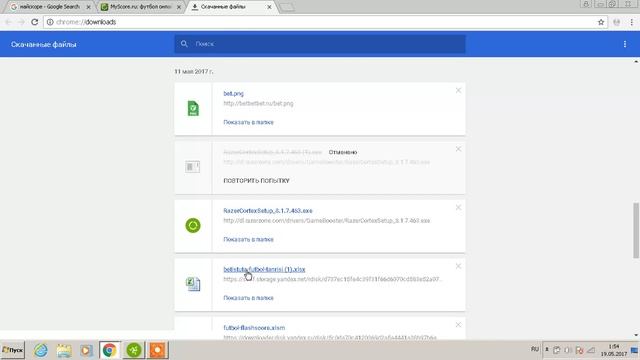The image size is (640, 360).
Task: Click into the downloads search field
Action: point(320,44)
